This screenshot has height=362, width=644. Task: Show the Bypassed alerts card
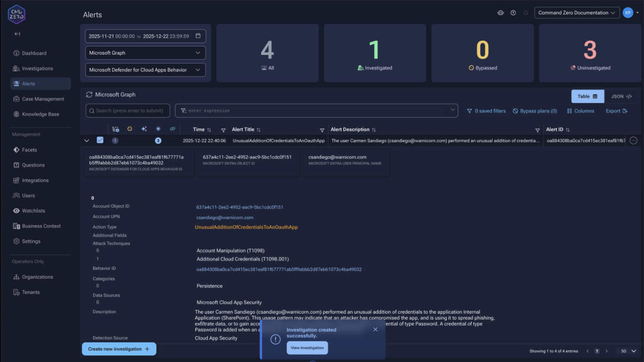[x=483, y=53]
